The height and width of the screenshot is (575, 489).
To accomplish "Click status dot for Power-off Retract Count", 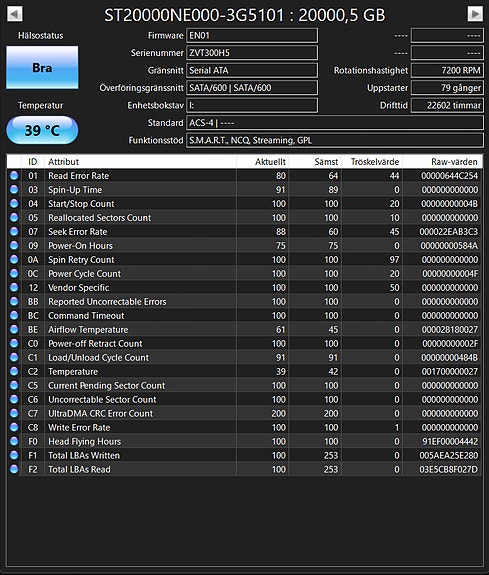I will 14,344.
